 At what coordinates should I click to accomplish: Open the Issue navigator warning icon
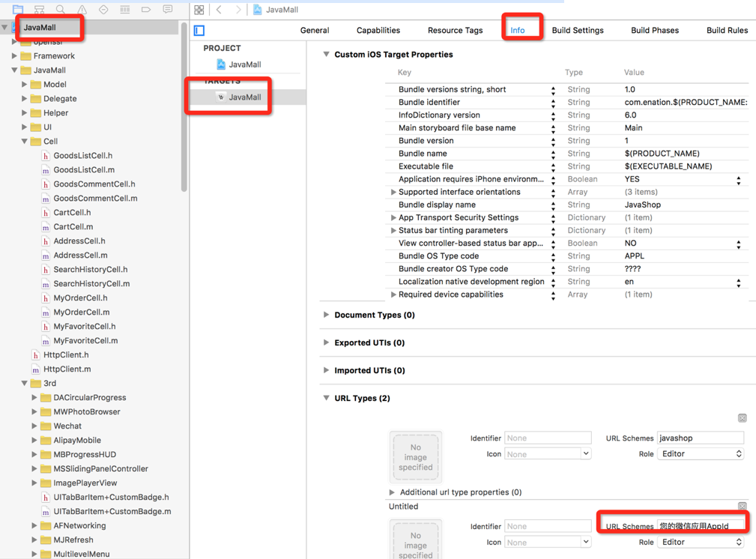(82, 9)
